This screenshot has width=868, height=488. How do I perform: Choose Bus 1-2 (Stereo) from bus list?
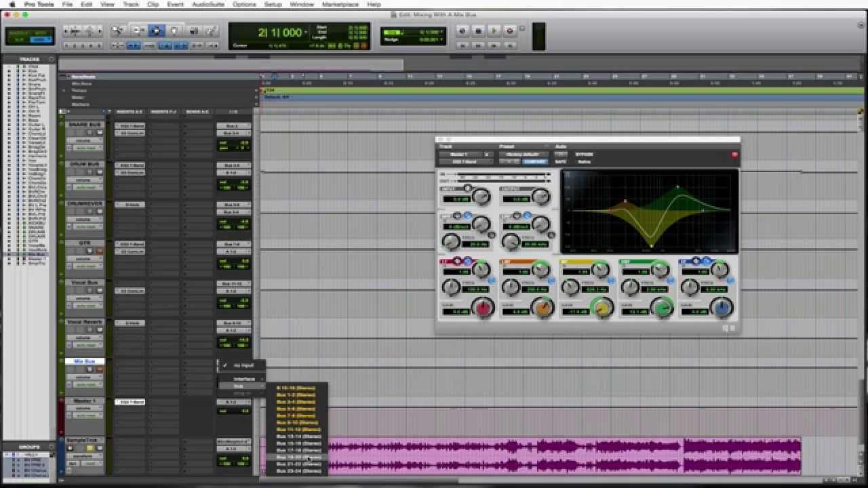(x=296, y=395)
